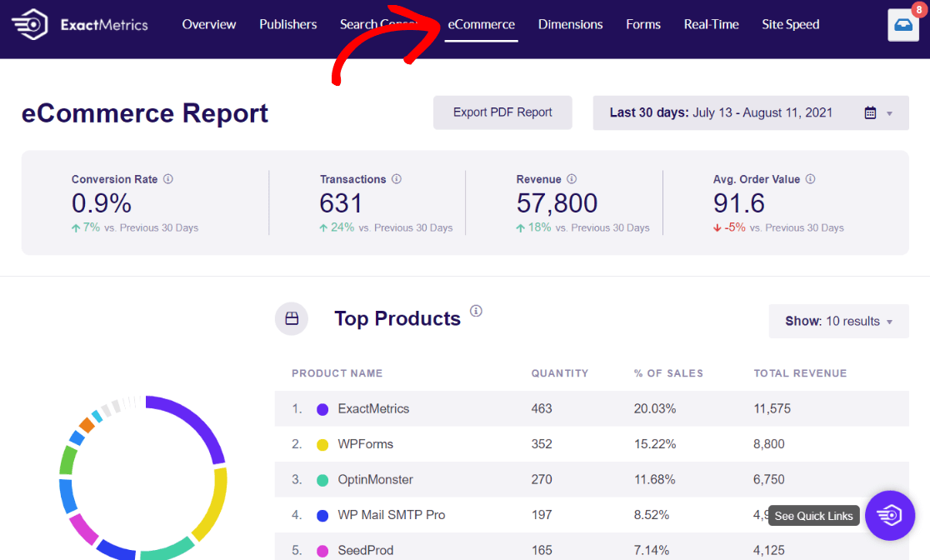Image resolution: width=930 pixels, height=560 pixels.
Task: Click the percentage value 15.22%
Action: tap(655, 444)
